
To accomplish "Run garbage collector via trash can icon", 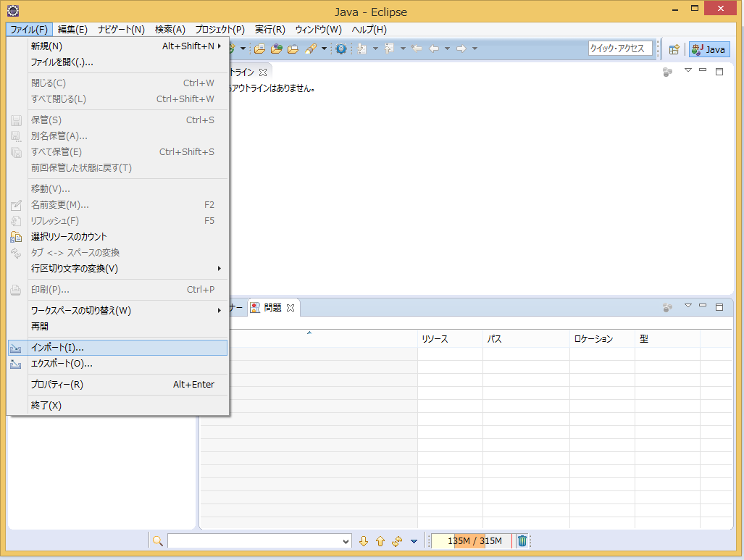I will (522, 540).
